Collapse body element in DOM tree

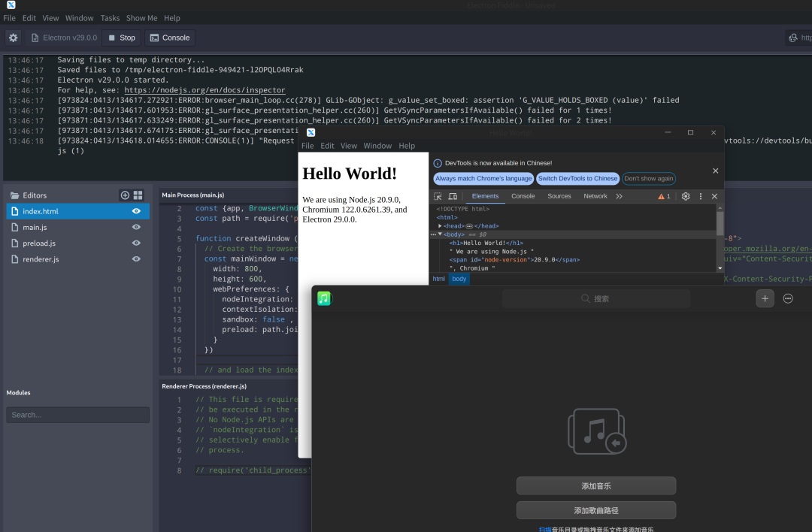[440, 234]
